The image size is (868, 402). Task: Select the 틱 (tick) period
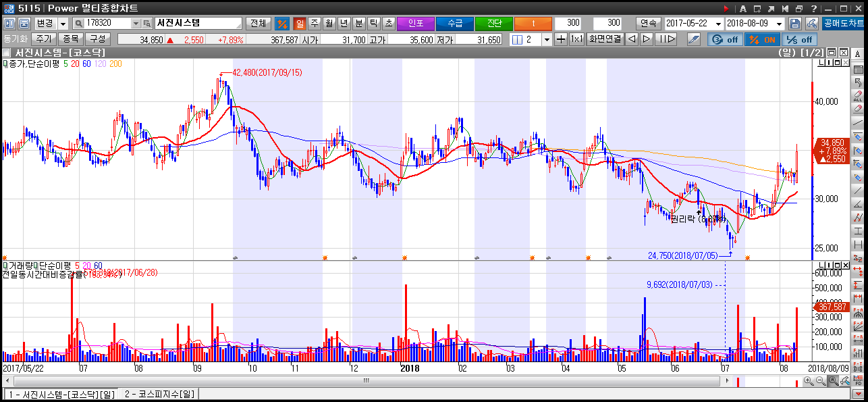pos(374,23)
